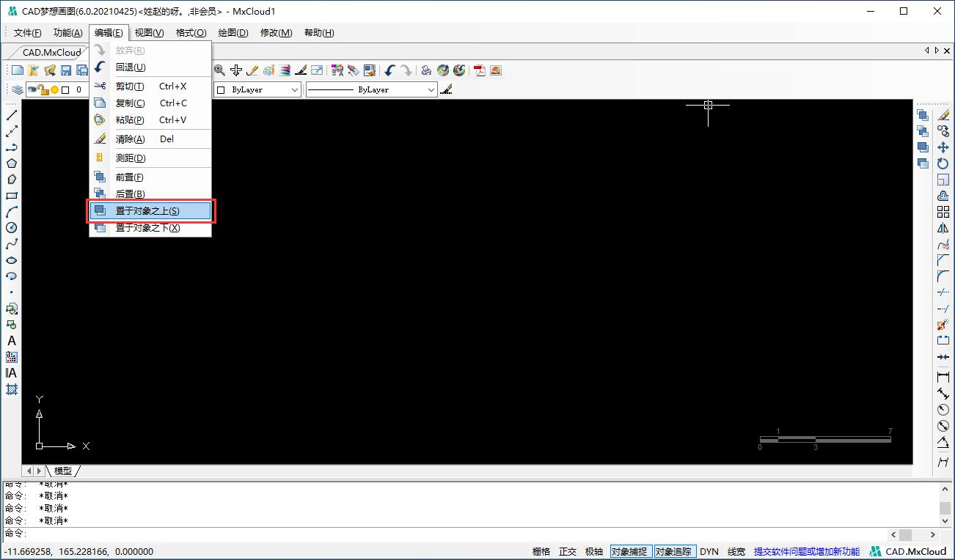The width and height of the screenshot is (955, 560).
Task: Open 视图(V) menu
Action: coord(149,33)
